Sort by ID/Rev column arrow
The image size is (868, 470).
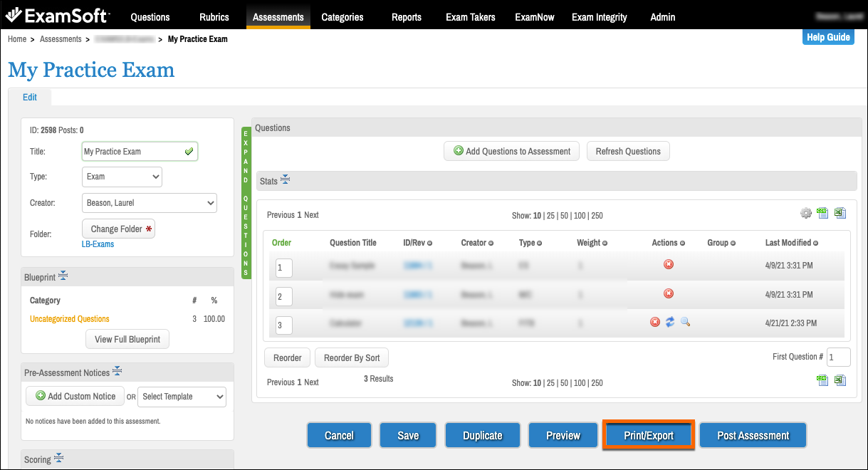pyautogui.click(x=430, y=244)
